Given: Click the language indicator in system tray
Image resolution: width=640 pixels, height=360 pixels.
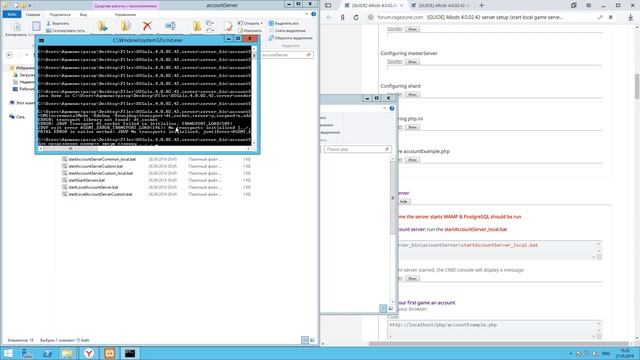Looking at the screenshot, I should (x=606, y=353).
